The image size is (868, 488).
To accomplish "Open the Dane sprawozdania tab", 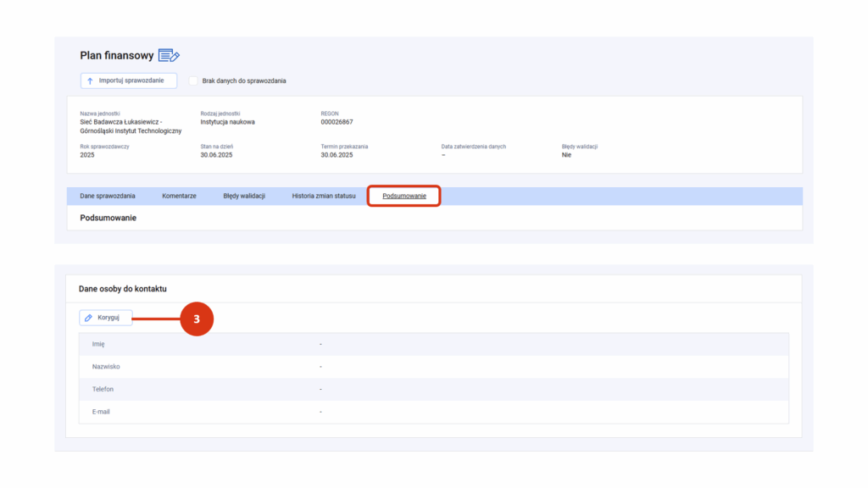I will point(108,196).
